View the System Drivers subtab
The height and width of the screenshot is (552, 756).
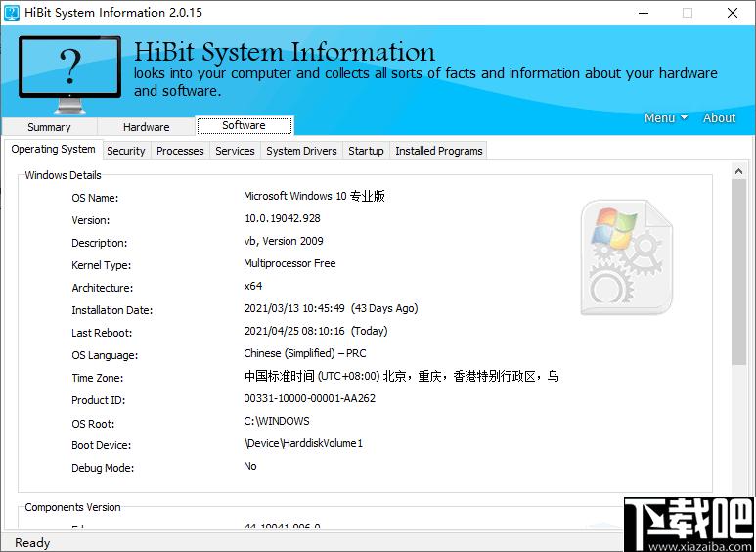point(301,151)
